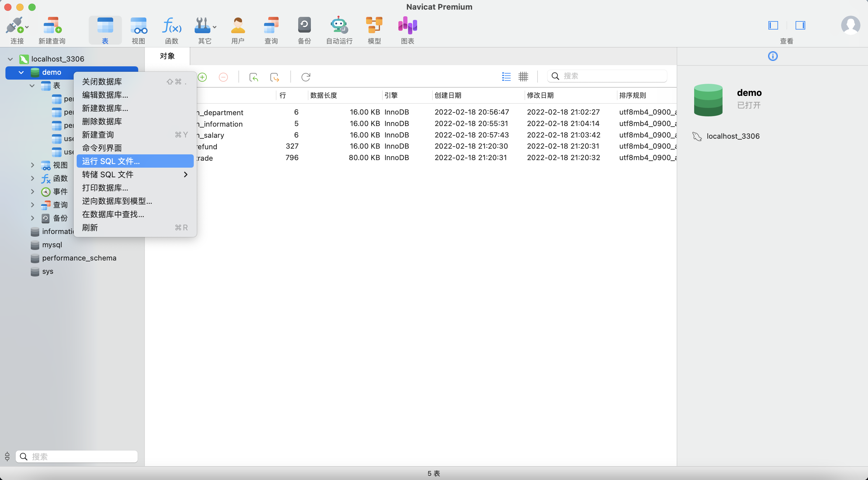Click the import wizard icon
The width and height of the screenshot is (868, 480).
tap(254, 77)
